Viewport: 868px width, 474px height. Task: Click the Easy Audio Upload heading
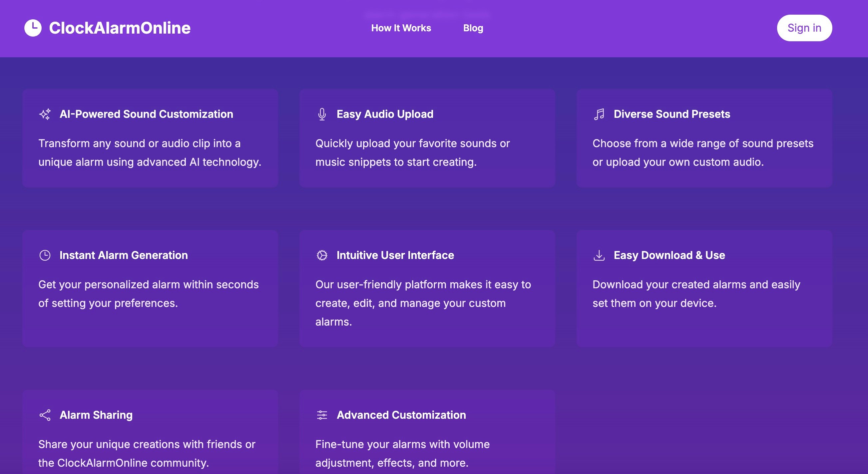385,114
